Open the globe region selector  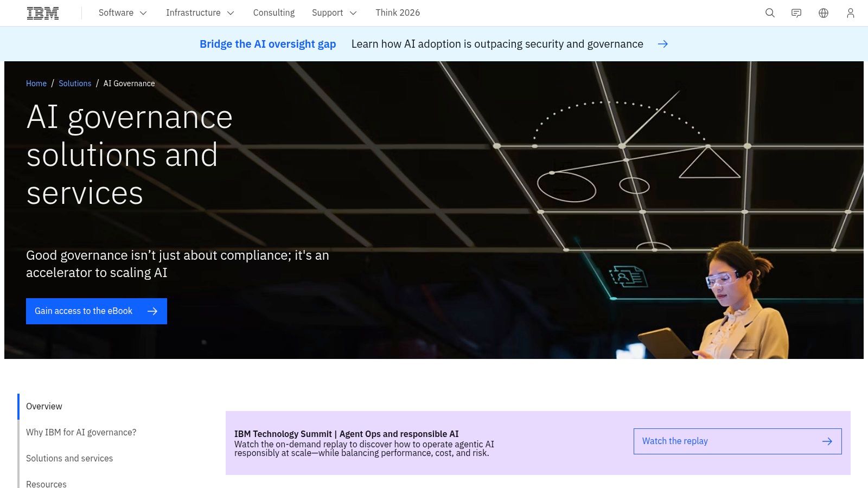(x=824, y=13)
